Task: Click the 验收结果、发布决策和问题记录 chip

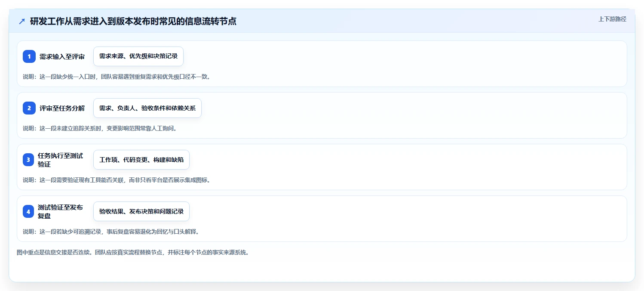Action: [141, 211]
